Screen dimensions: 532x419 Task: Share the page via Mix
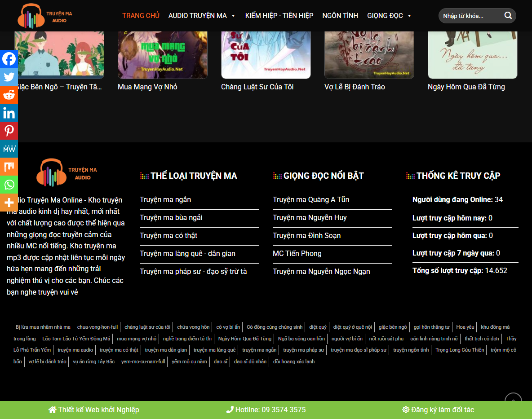click(x=9, y=167)
